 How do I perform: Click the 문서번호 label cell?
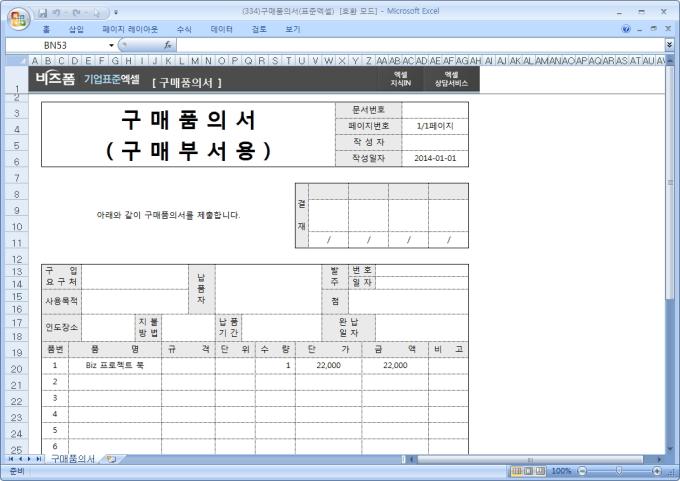[x=368, y=110]
